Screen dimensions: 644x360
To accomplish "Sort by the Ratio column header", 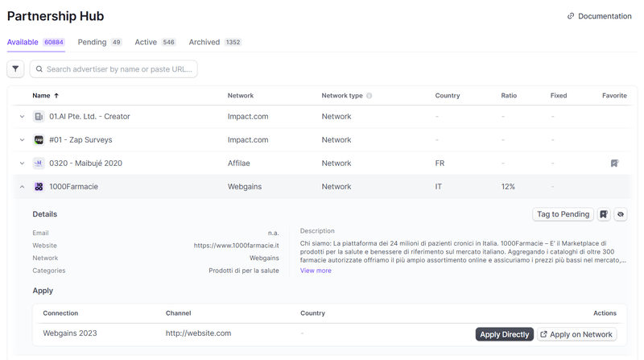I will (509, 96).
